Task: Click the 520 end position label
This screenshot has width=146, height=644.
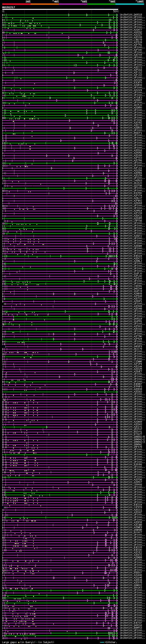Action: [115, 11]
